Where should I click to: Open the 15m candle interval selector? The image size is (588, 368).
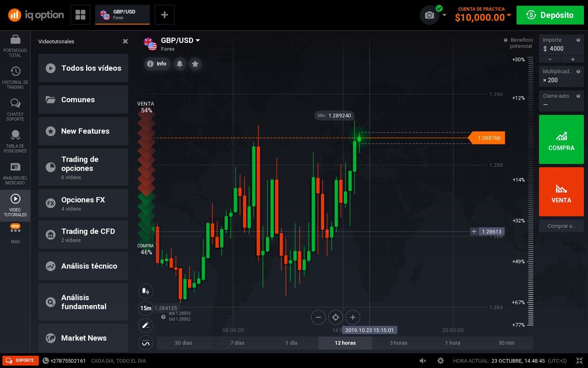(146, 308)
